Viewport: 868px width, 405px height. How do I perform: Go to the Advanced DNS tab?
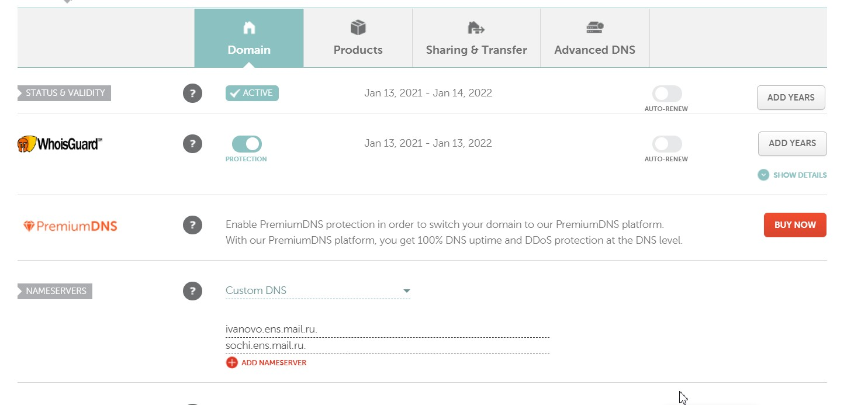(594, 38)
